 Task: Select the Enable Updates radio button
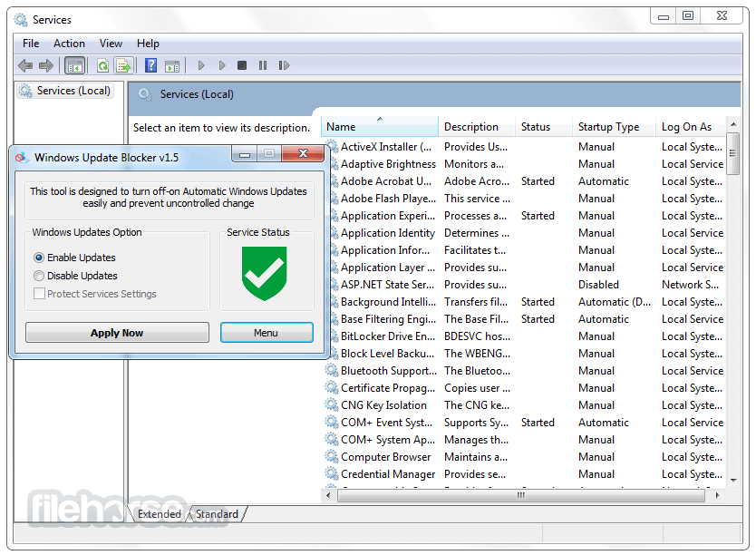tap(39, 258)
